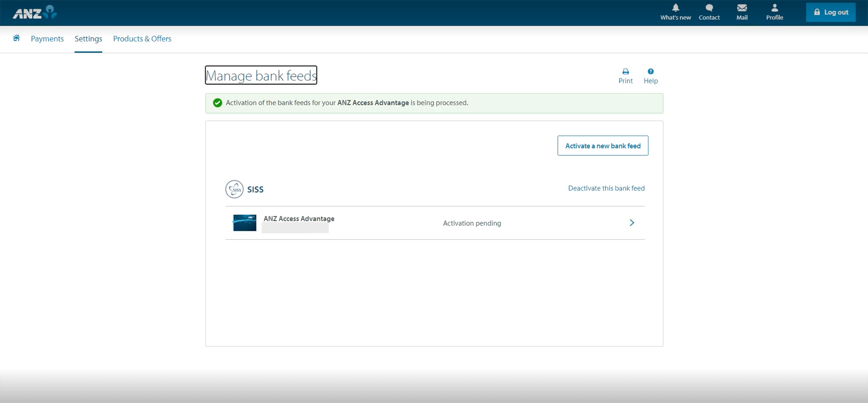This screenshot has width=868, height=403.
Task: Click the Activation pending status text
Action: tap(472, 223)
